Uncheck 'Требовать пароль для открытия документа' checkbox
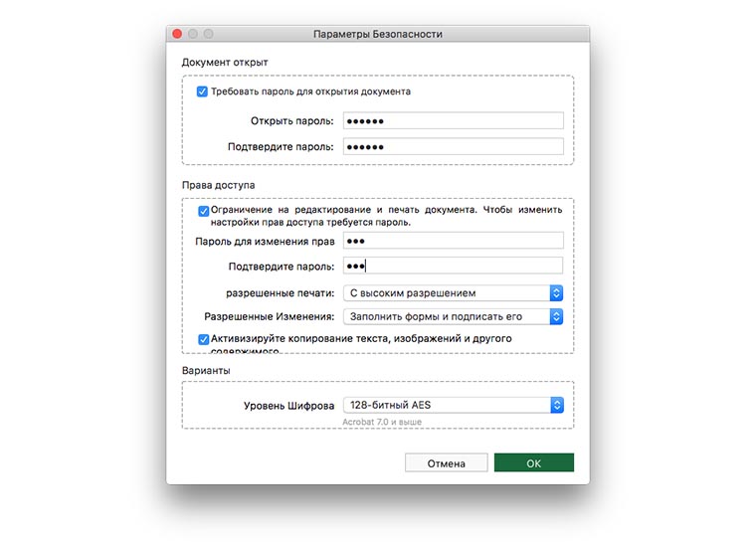This screenshot has width=756, height=547. (x=202, y=91)
